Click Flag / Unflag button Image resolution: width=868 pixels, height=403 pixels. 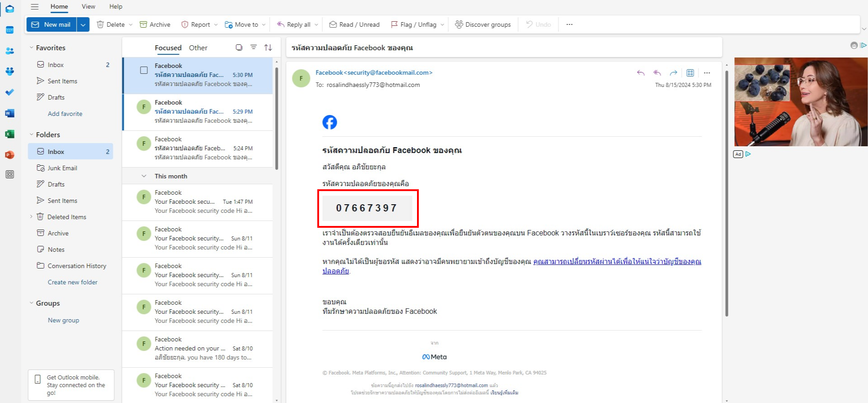click(x=413, y=24)
